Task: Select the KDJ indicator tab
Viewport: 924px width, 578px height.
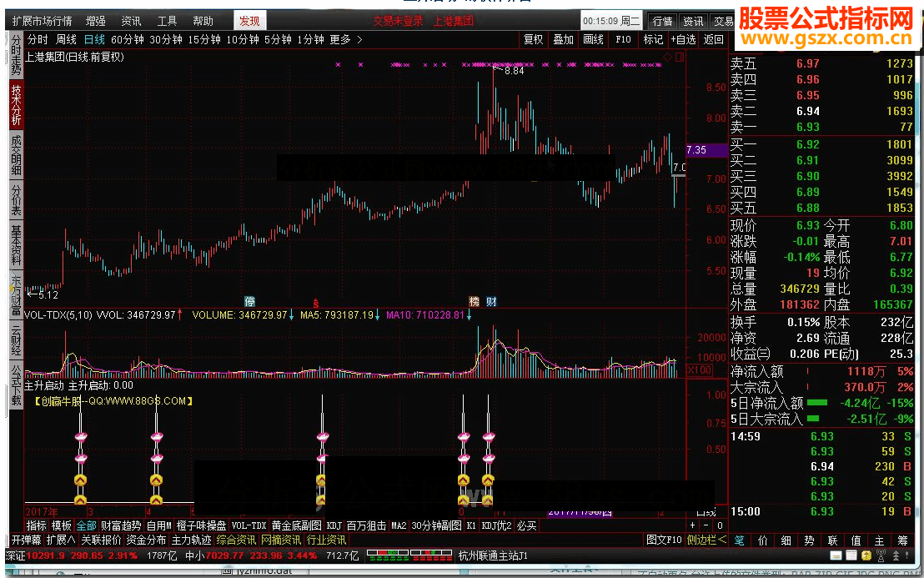Action: click(x=334, y=525)
